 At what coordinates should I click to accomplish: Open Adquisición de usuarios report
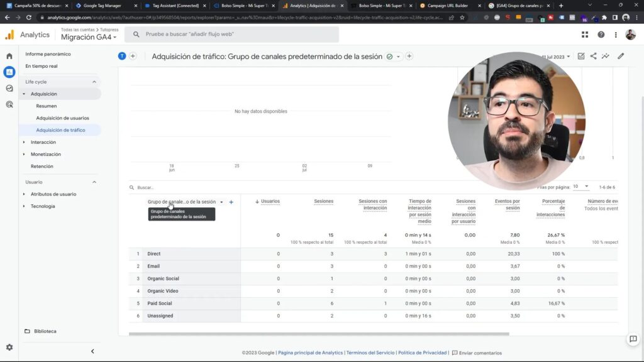pos(62,118)
